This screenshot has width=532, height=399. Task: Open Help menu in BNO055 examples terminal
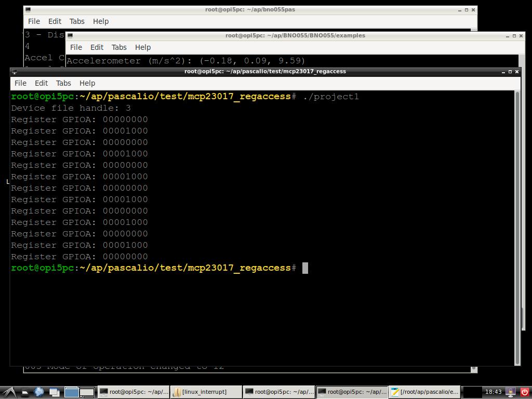[143, 47]
